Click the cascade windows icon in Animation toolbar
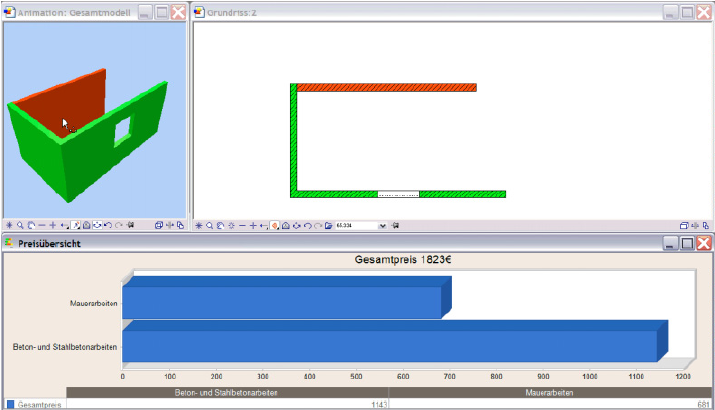715x410 pixels. 159,226
